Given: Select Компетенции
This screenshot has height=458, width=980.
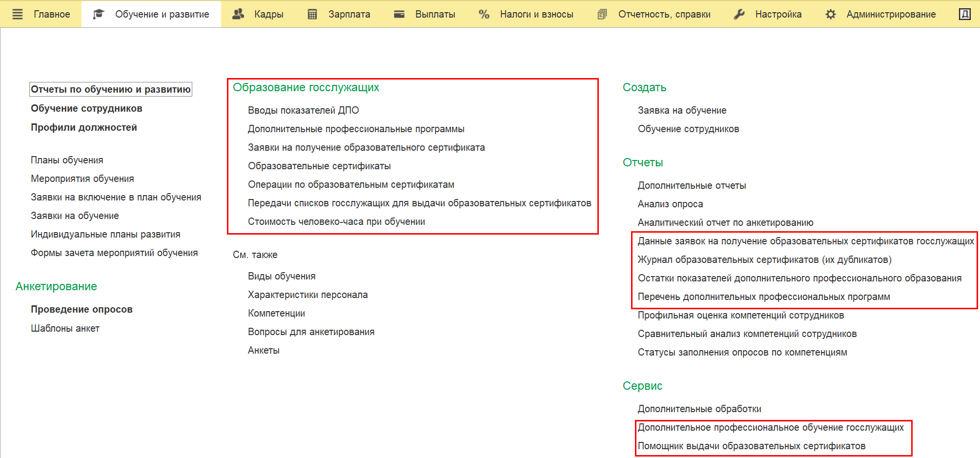Looking at the screenshot, I should pyautogui.click(x=276, y=313).
